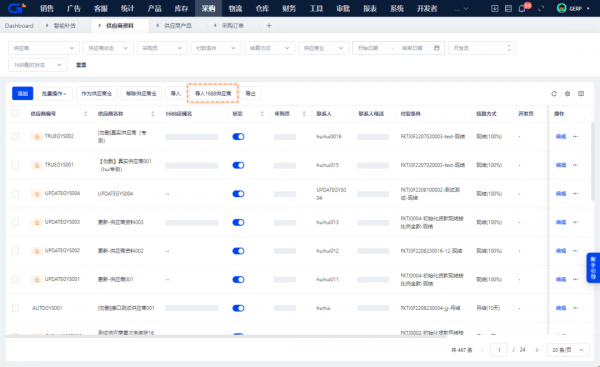Click the column layout icon at far right of the table toolbar
This screenshot has width=600, height=367.
[581, 94]
